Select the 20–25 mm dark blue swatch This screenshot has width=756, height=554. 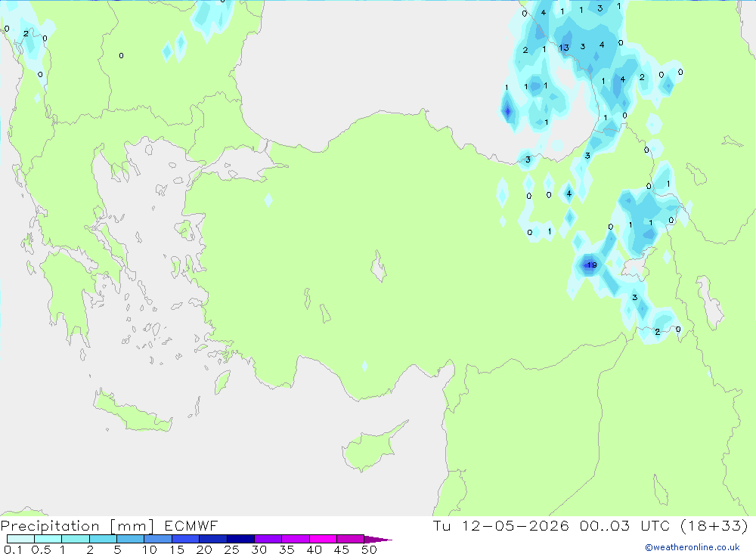point(213,539)
